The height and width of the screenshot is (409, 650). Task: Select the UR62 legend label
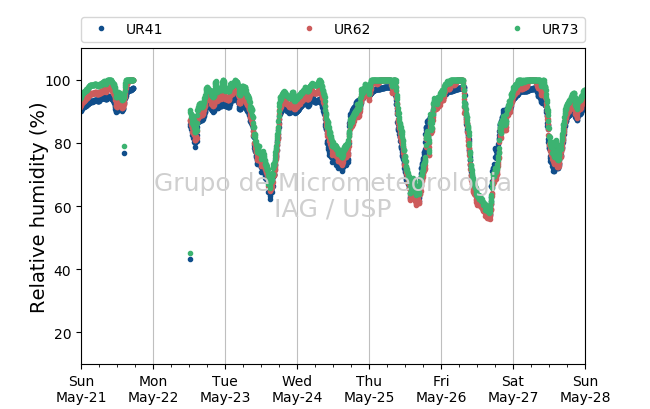coord(352,29)
